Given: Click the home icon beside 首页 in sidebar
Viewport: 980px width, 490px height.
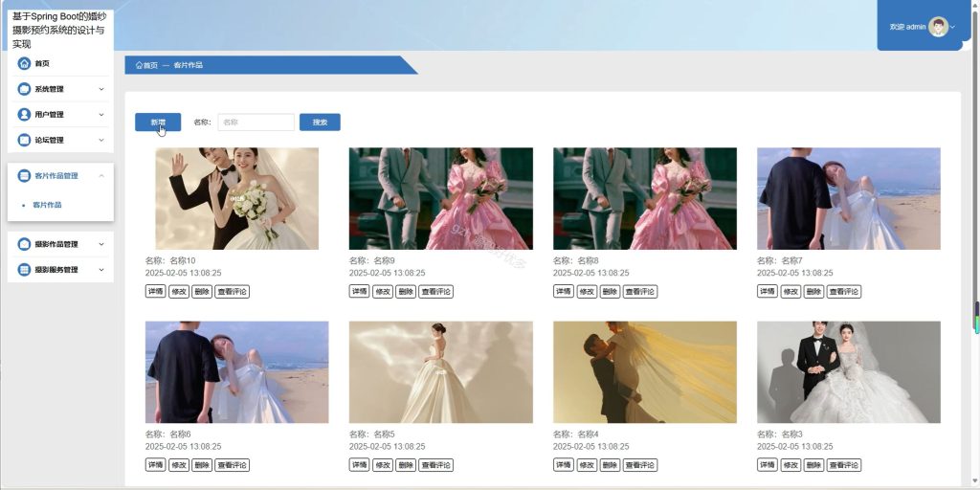Looking at the screenshot, I should [x=24, y=63].
